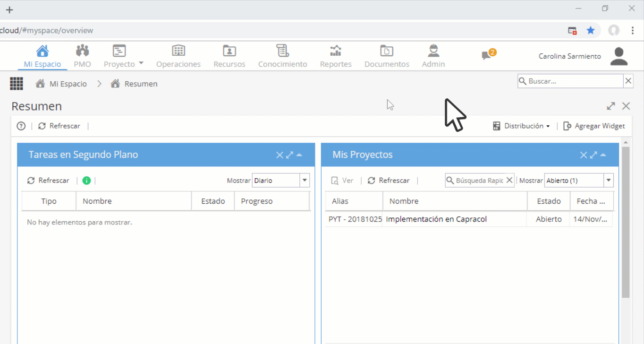Image resolution: width=644 pixels, height=344 pixels.
Task: Open Carolina Sarmiento user profile avatar
Action: [619, 56]
